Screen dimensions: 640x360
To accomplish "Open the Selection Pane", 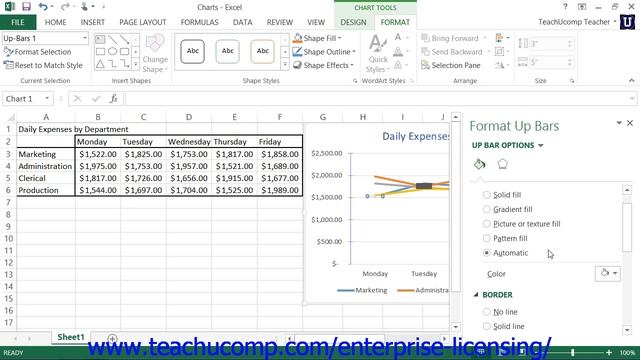I will point(451,65).
